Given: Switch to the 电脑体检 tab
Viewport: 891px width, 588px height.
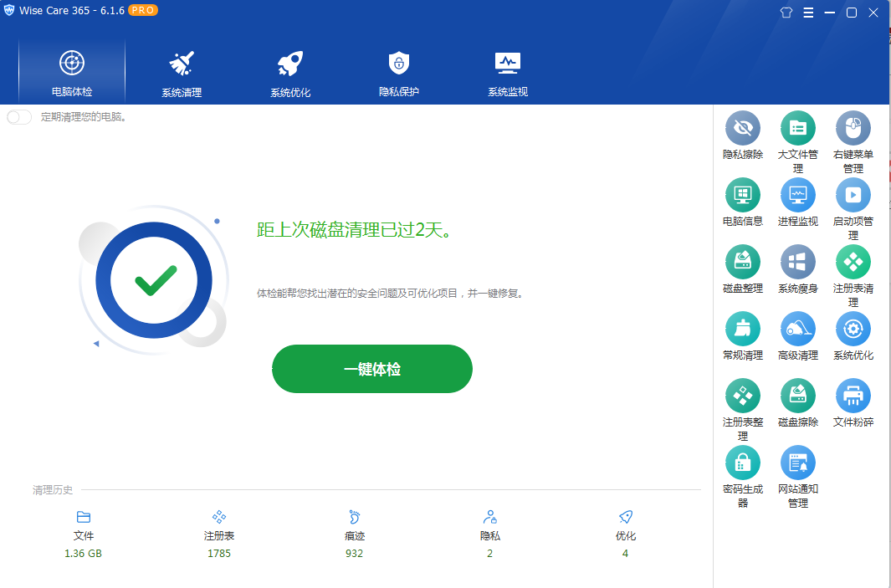Looking at the screenshot, I should point(72,72).
